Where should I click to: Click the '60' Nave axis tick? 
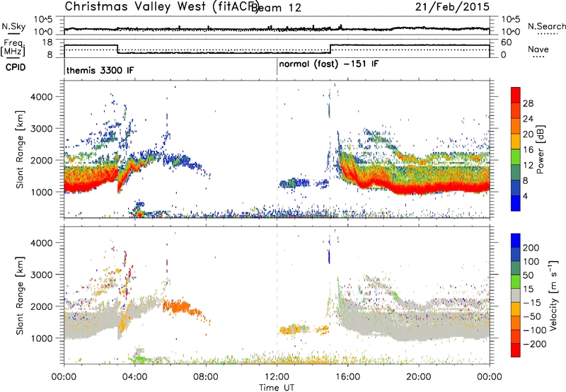(507, 42)
